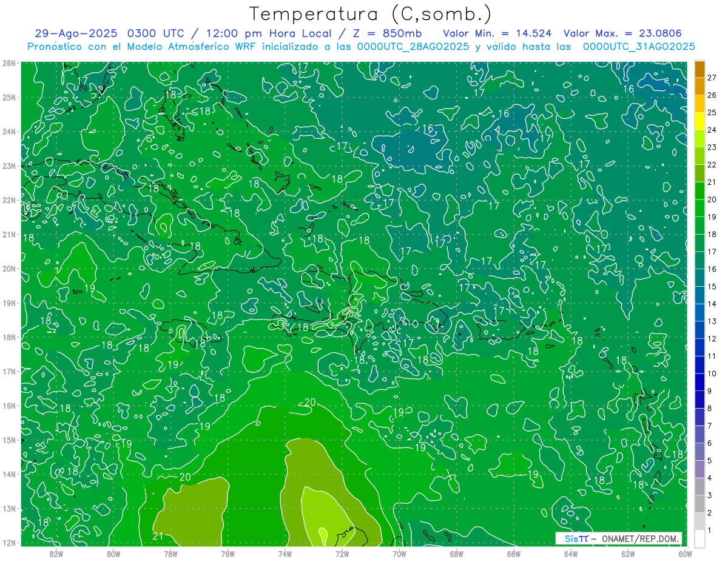Screen dimensions: 728x562
Task: Click the "0000UTC_31AGO2025" valid-until time
Action: click(639, 47)
